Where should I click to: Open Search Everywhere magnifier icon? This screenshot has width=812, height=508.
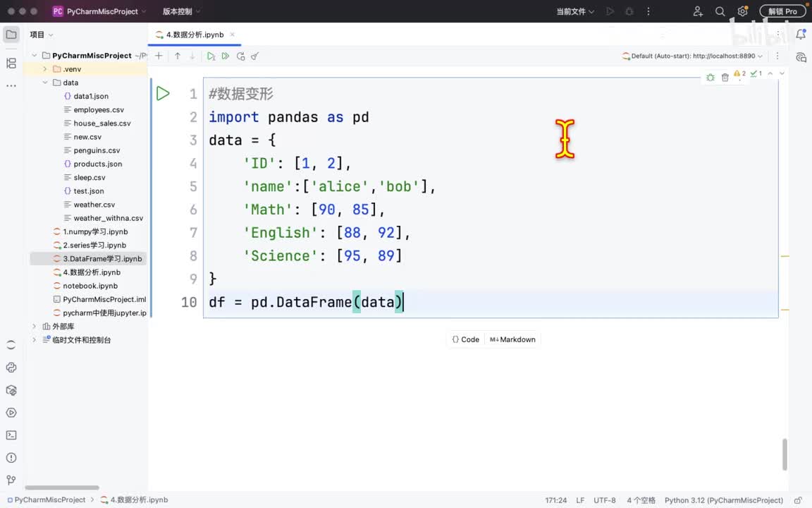(720, 11)
